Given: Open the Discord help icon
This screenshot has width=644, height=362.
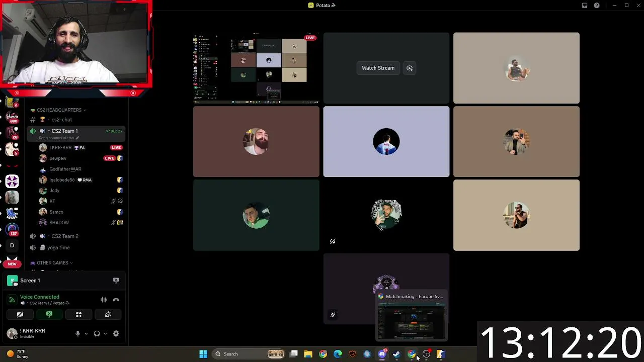Looking at the screenshot, I should (x=597, y=6).
